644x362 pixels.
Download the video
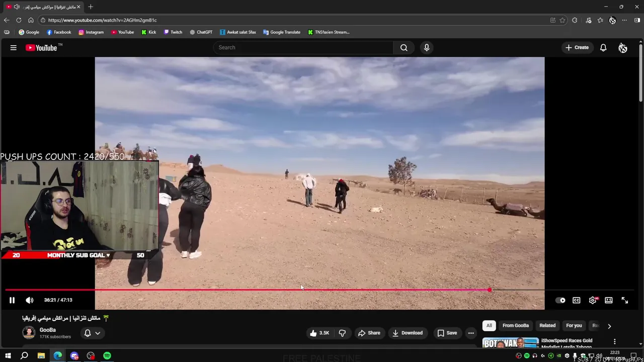click(x=408, y=333)
